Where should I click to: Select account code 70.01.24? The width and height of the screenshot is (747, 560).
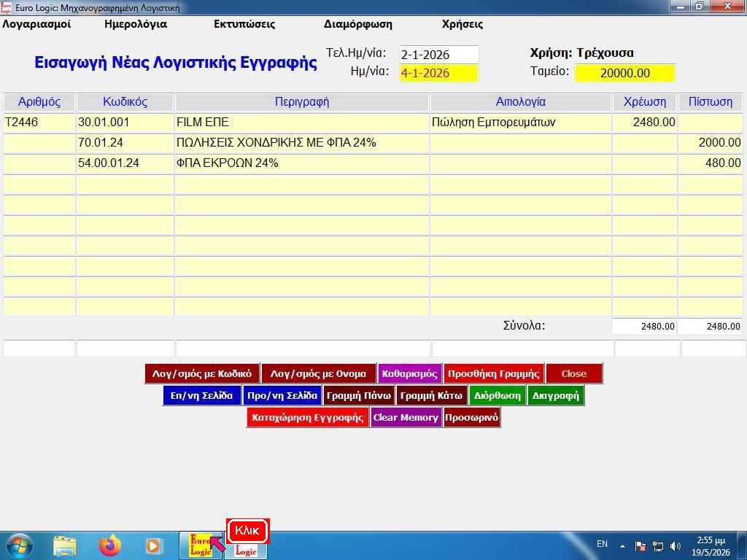tap(125, 143)
